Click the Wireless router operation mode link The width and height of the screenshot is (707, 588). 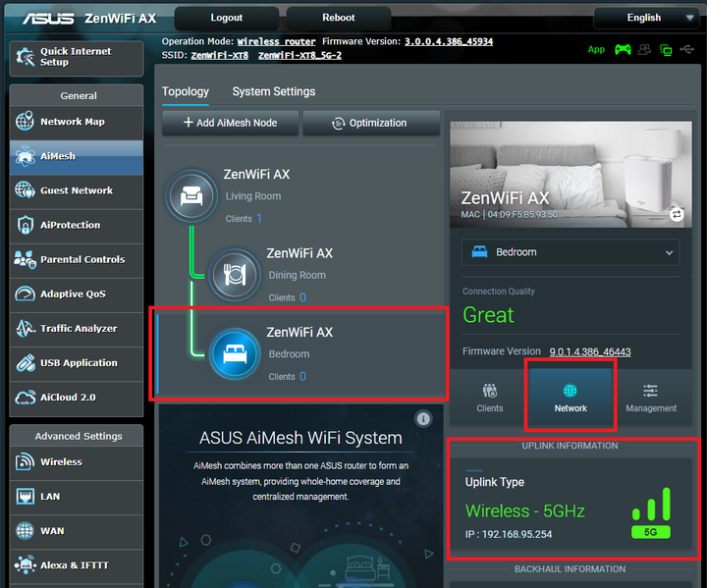point(276,42)
